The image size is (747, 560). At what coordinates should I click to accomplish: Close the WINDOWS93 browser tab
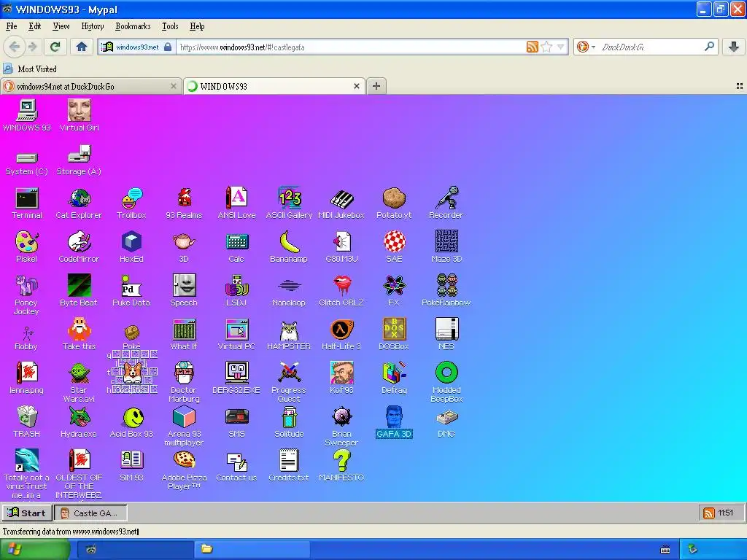coord(356,86)
